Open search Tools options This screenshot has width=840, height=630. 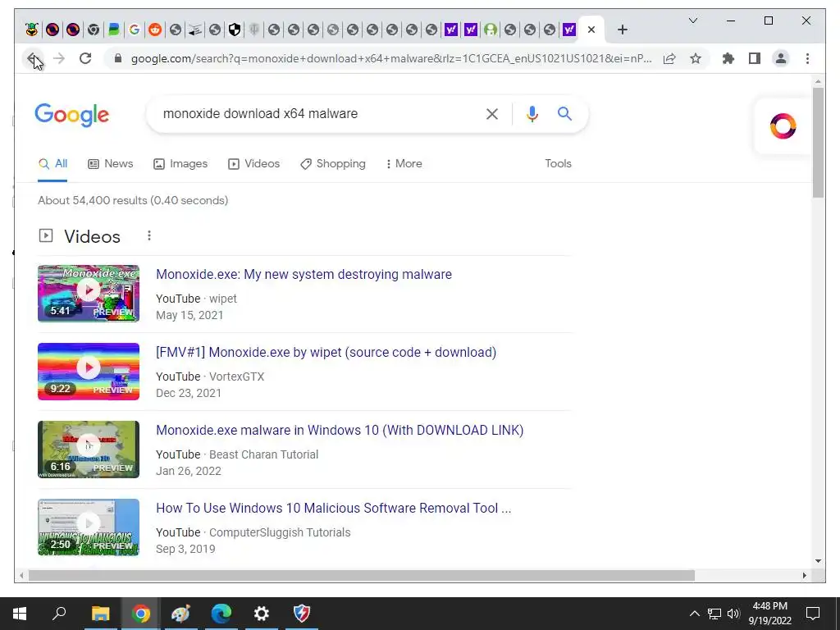tap(558, 163)
